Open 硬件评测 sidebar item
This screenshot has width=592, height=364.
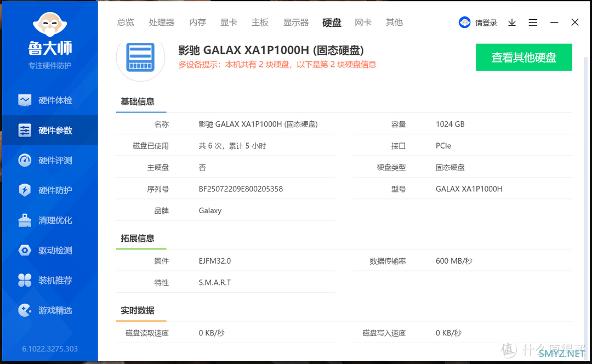50,160
